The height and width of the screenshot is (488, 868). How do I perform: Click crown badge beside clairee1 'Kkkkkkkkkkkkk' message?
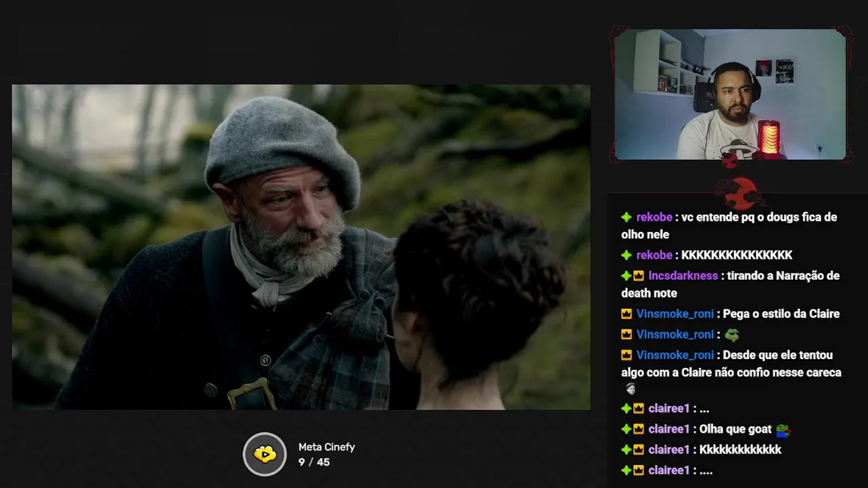coord(639,449)
